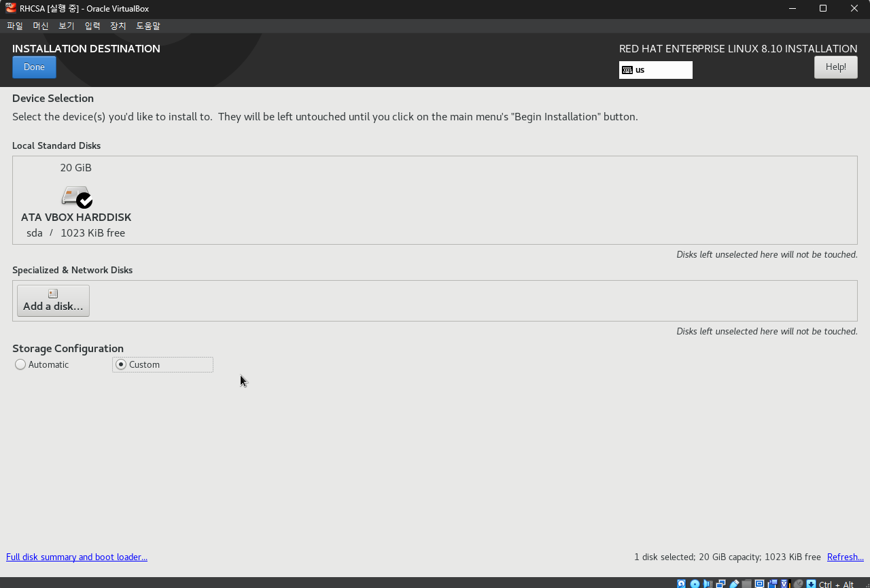Open the 장치 menu
Screen dimensions: 870x588
click(x=118, y=26)
